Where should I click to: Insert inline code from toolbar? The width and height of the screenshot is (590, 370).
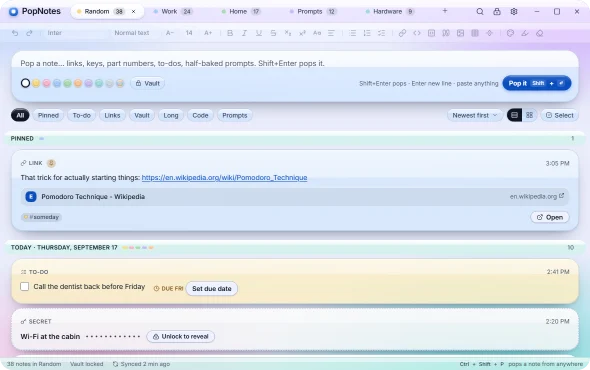click(417, 33)
